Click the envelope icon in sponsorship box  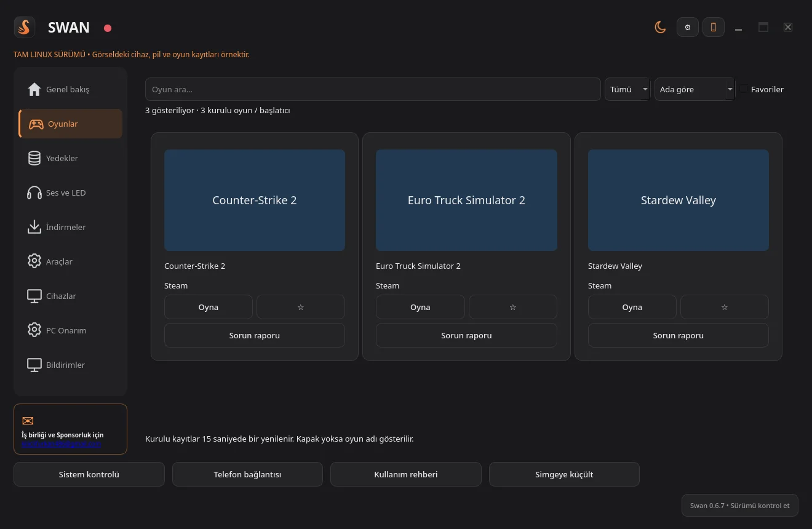click(x=28, y=421)
